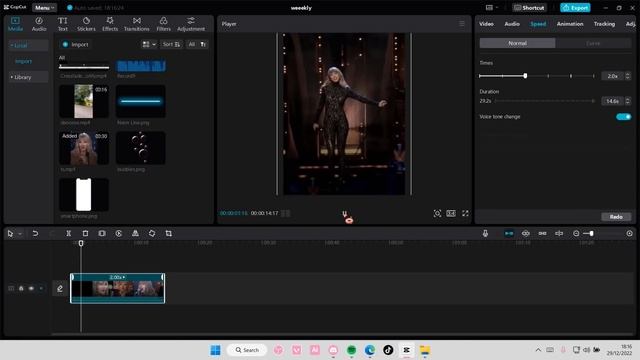Adjust the Times value stepper arrows
This screenshot has width=640, height=360.
click(628, 76)
